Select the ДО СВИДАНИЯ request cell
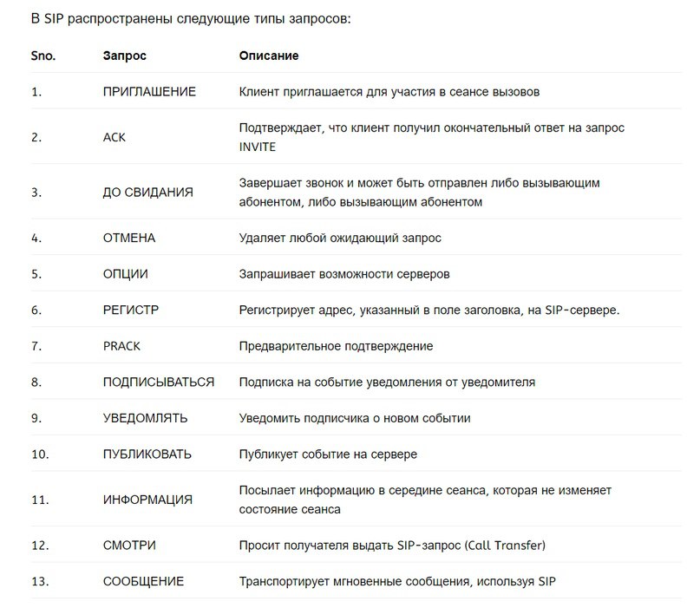Screen dimensions: 700x608 (x=147, y=192)
